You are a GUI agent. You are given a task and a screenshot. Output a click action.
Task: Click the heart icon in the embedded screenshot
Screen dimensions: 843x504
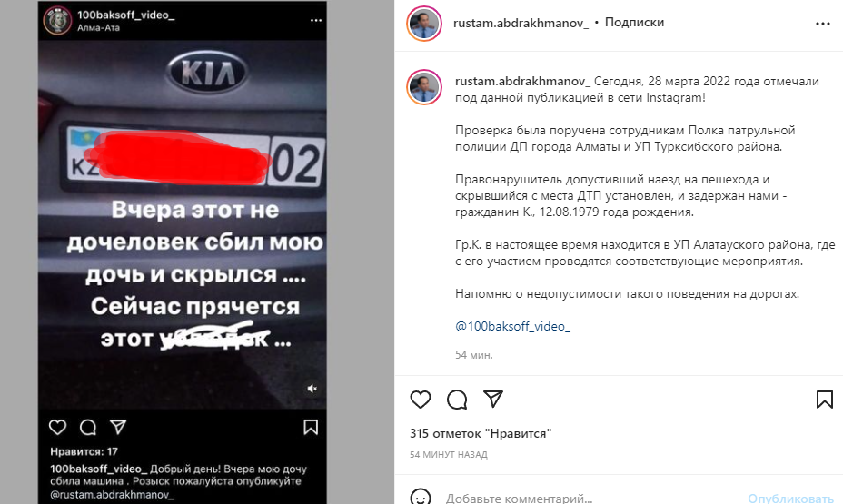click(x=57, y=427)
